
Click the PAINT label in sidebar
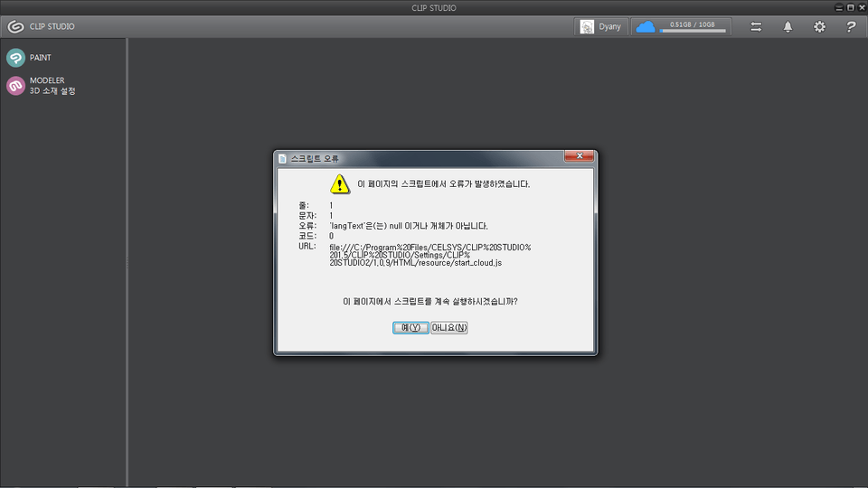point(41,58)
